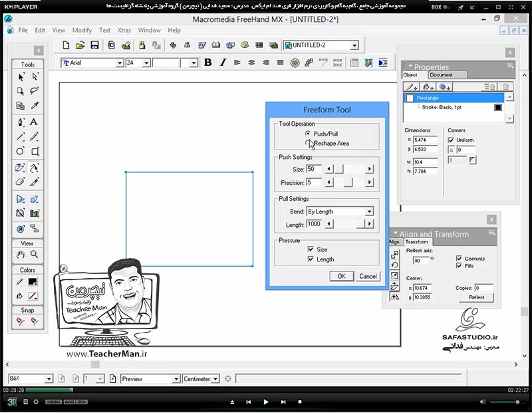Confirm Freeform Tool dialog with OK
This screenshot has width=532, height=413.
click(342, 276)
